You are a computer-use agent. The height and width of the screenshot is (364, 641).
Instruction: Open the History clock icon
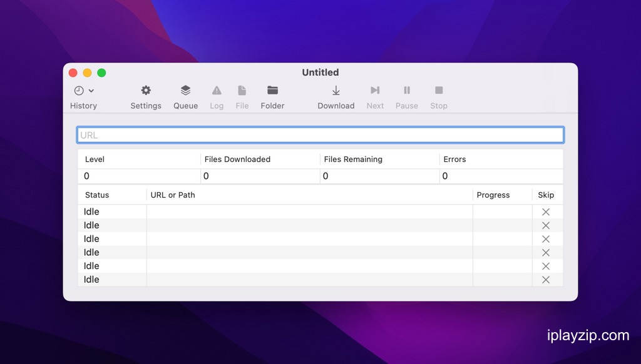79,91
